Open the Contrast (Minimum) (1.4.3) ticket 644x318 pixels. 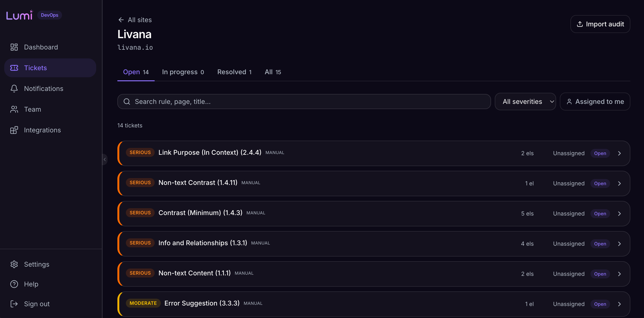tap(373, 214)
